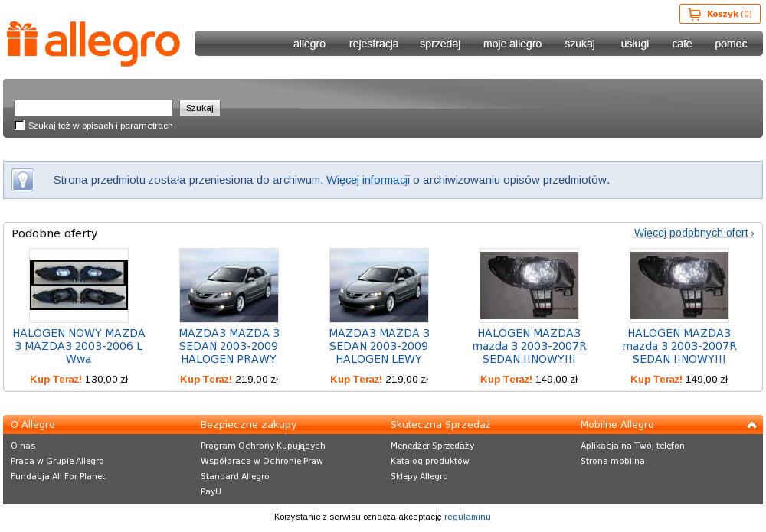
Task: Click the Szukaj search button
Action: click(x=200, y=108)
